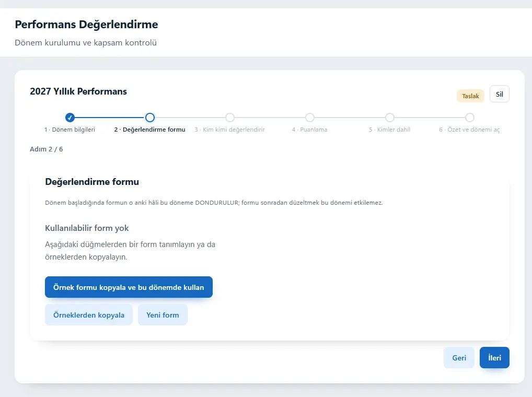The height and width of the screenshot is (397, 532).
Task: Open the "6 · Özet ve dönemi aç" step label
Action: pyautogui.click(x=470, y=130)
